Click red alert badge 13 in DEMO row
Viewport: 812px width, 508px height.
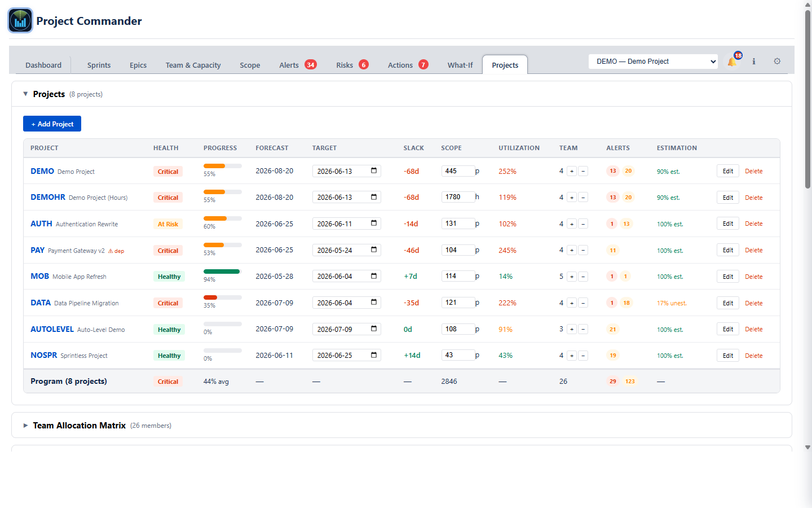tap(612, 171)
